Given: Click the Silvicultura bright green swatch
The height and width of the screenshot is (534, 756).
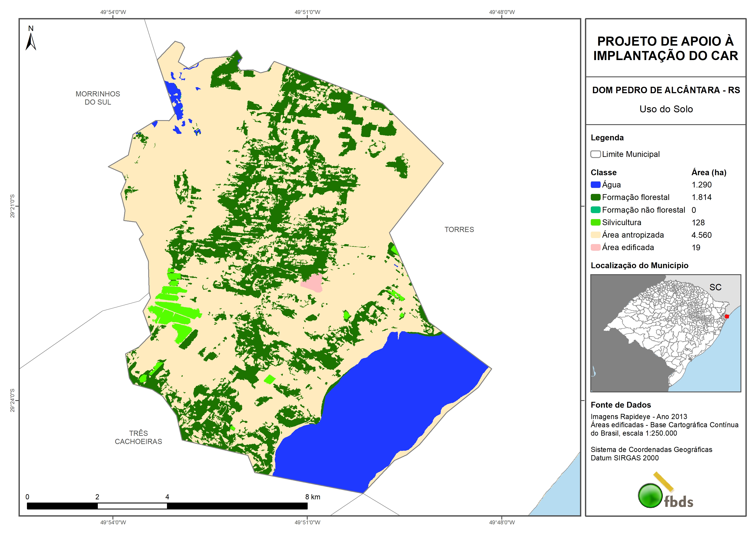Looking at the screenshot, I should [595, 222].
